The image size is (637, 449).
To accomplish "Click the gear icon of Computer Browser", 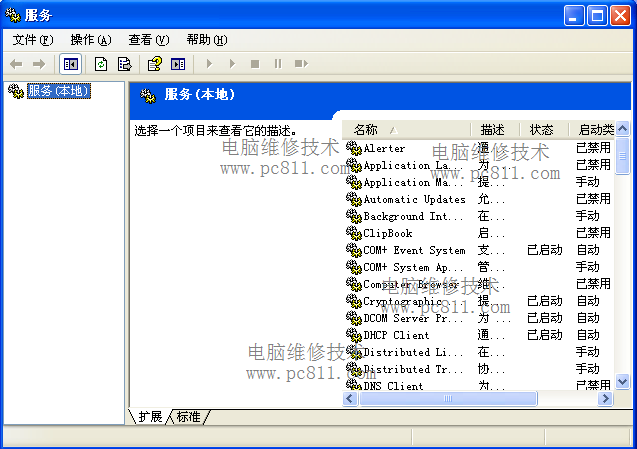I will click(x=354, y=284).
